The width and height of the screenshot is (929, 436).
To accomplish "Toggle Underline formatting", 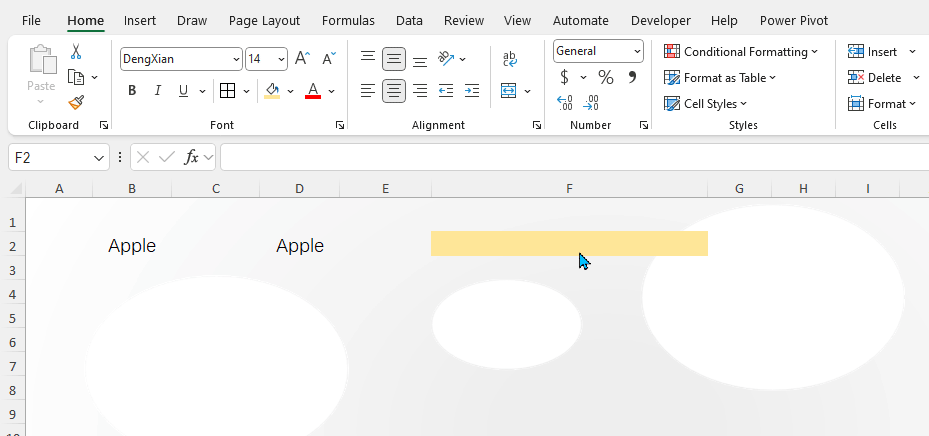I will [183, 91].
